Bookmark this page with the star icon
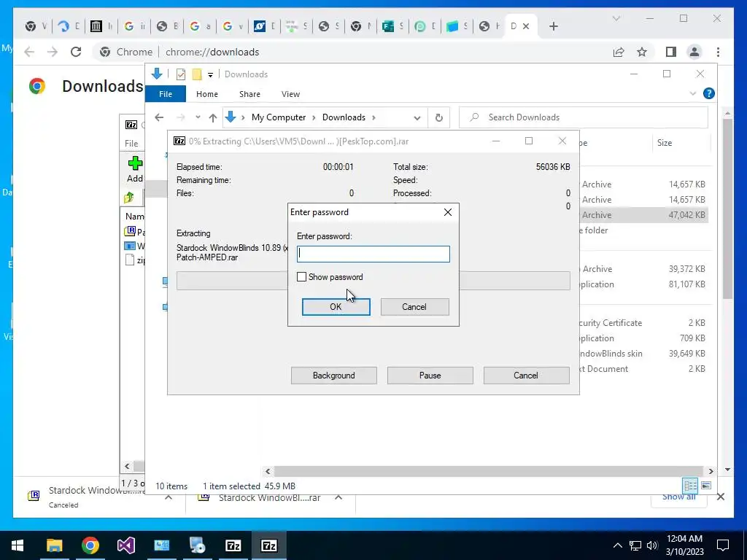The image size is (747, 560). (x=642, y=52)
